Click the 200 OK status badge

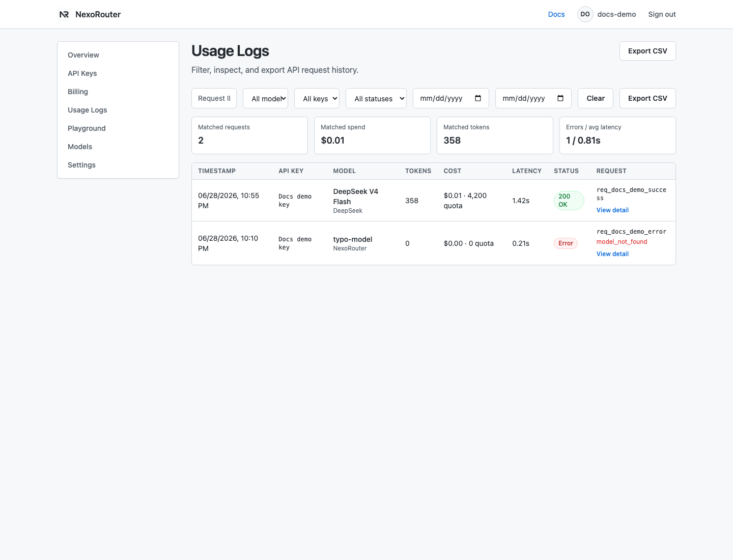[x=569, y=201]
